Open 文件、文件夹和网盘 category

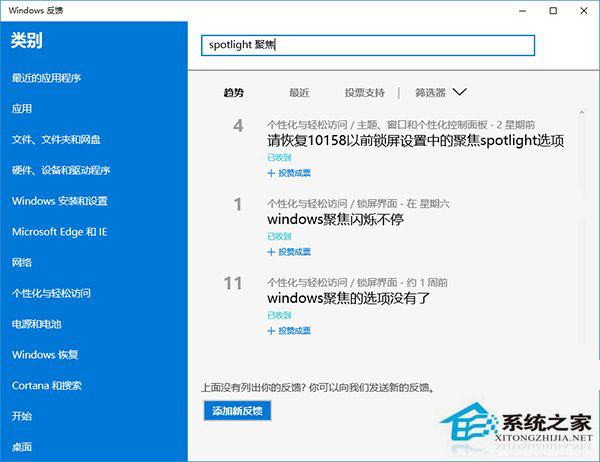pos(56,140)
